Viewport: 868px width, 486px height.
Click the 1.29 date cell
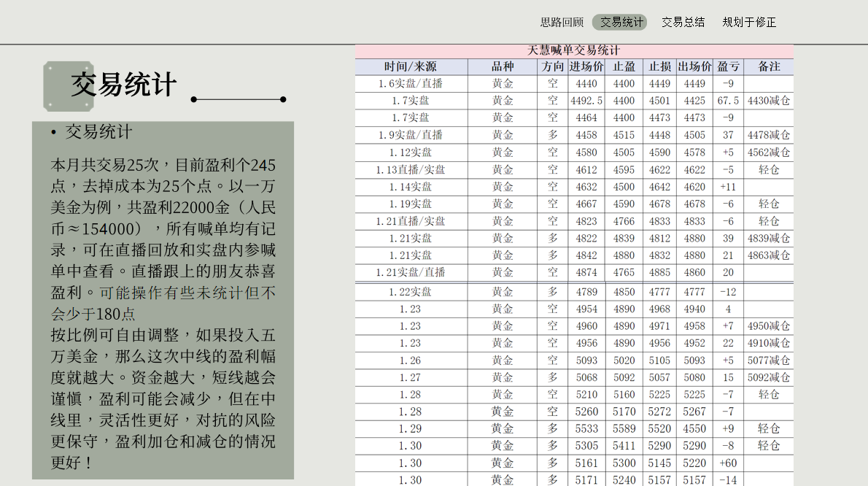[x=410, y=429]
